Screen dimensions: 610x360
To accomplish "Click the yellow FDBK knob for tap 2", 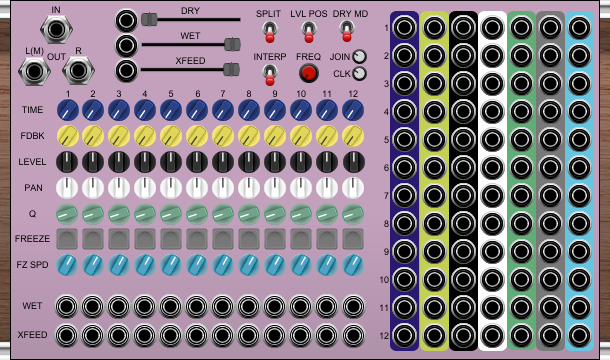I will click(93, 136).
